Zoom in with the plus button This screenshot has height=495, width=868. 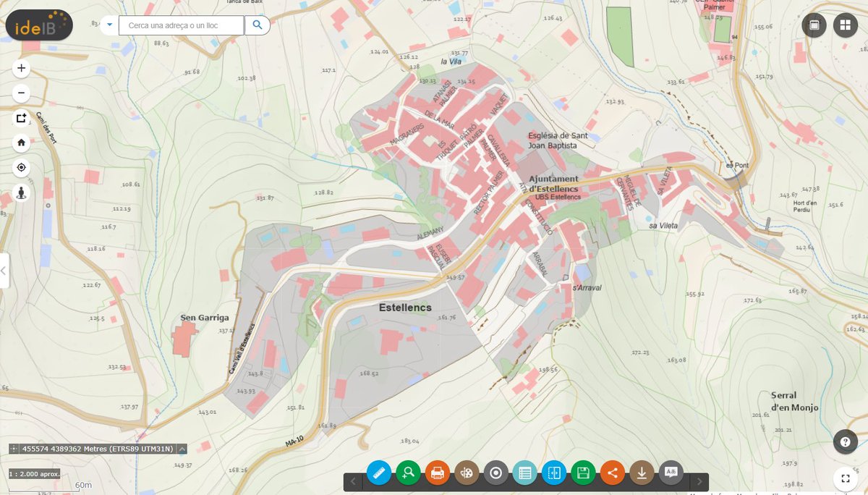(21, 69)
